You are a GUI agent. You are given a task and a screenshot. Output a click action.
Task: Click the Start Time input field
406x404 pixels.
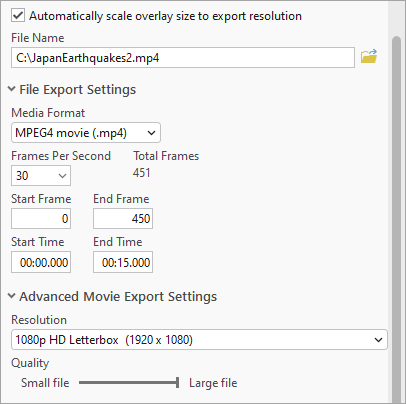(x=41, y=262)
